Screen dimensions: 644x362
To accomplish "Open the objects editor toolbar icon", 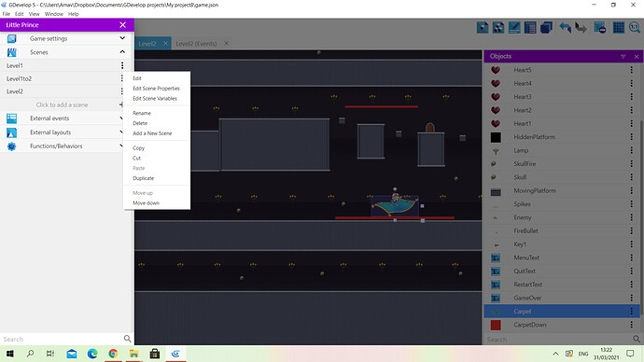I will [483, 27].
